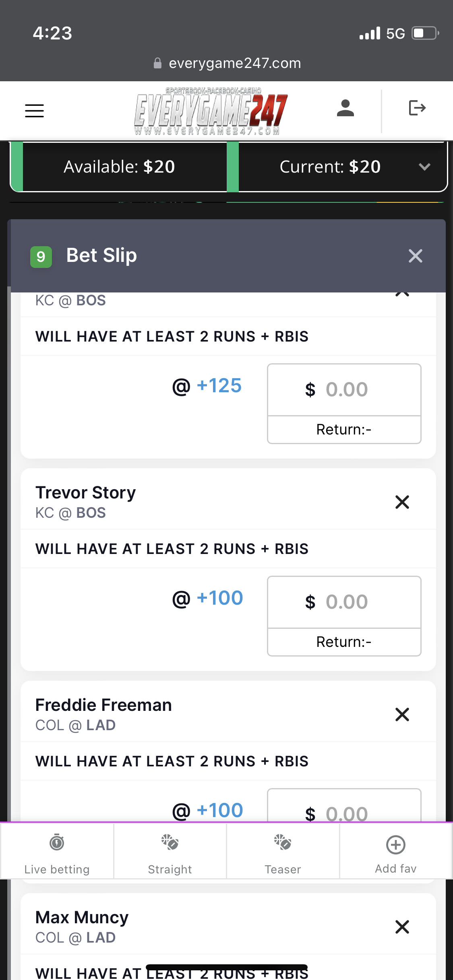Click the EveryGame247 logo
Screen dimensions: 453x980
211,111
